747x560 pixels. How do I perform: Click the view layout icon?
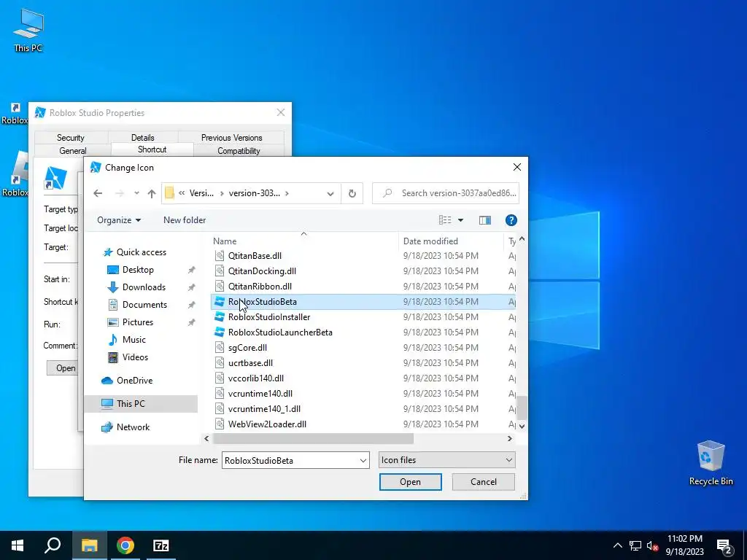pos(445,220)
